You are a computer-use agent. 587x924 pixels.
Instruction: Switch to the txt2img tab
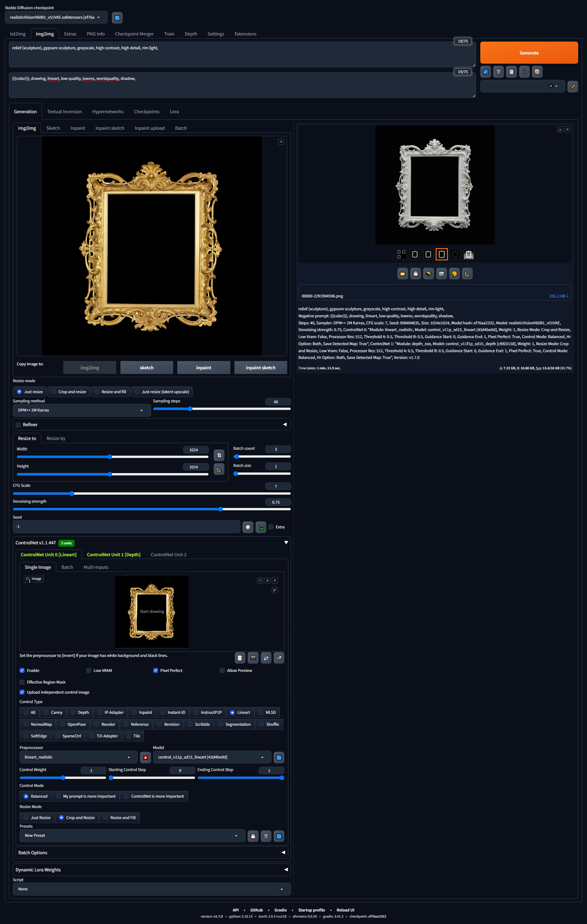pos(18,34)
